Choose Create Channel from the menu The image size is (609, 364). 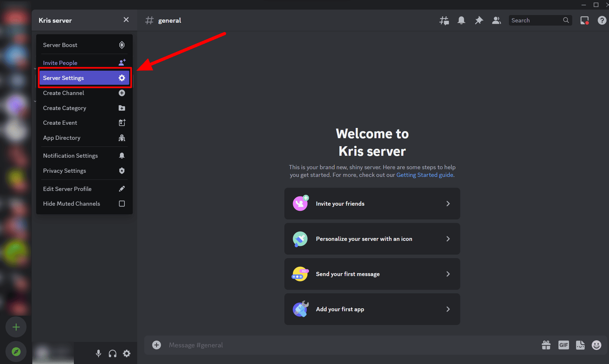click(x=84, y=93)
